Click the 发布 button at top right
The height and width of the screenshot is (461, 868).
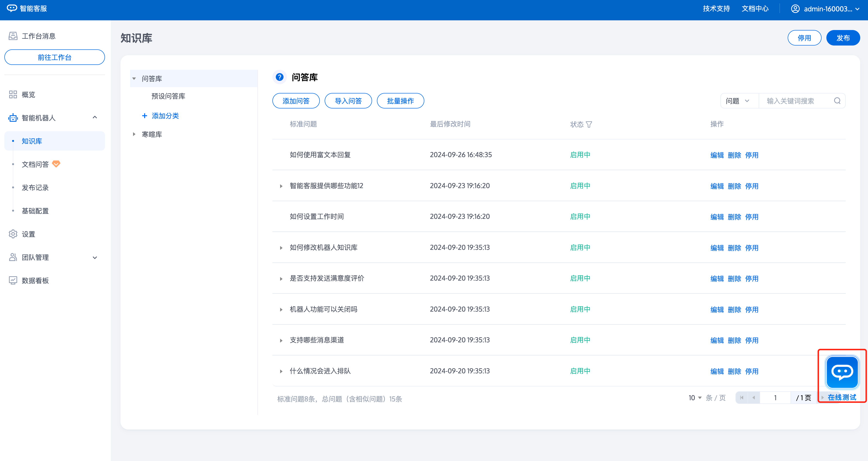[843, 38]
